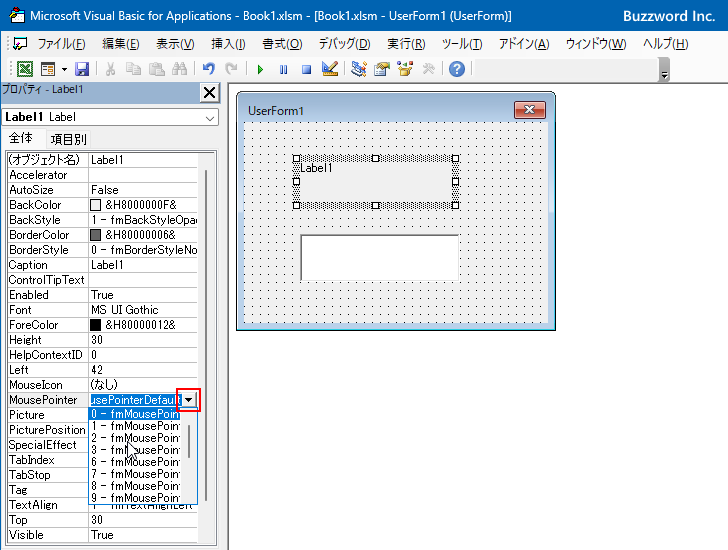Click the Caption property value field
This screenshot has width=728, height=550.
[x=143, y=265]
